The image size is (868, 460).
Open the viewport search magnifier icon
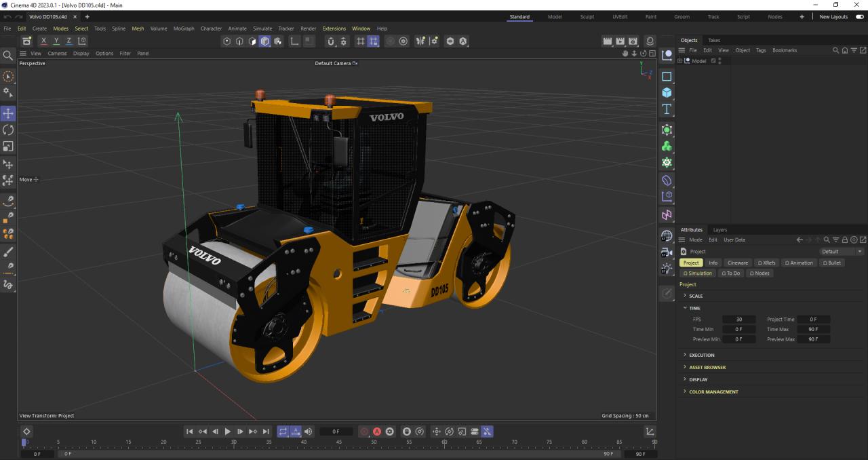[8, 55]
